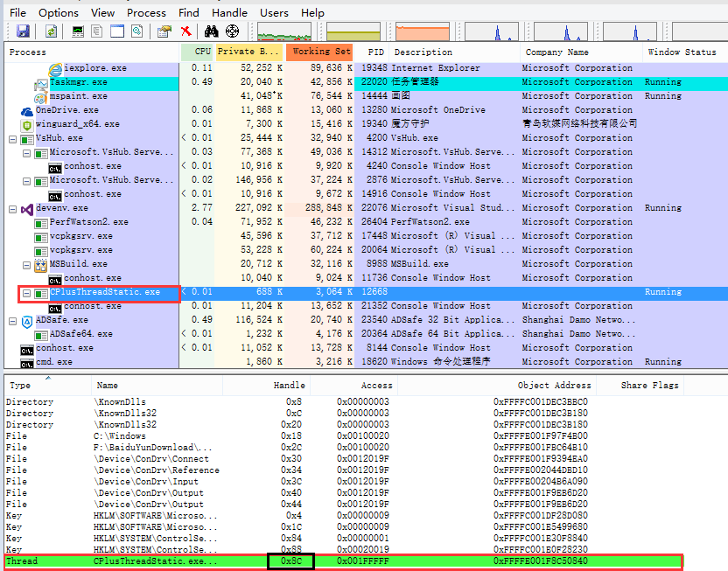Collapse the CPlusThreadStatic.exe tree node

pos(26,293)
